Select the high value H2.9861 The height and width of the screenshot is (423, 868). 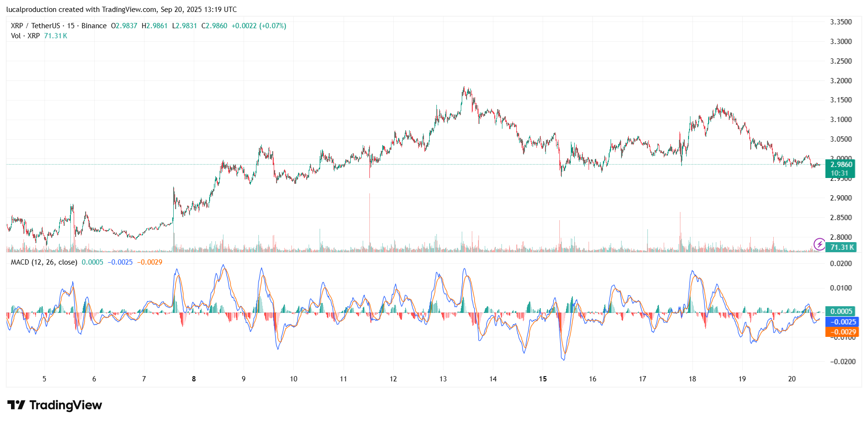155,26
